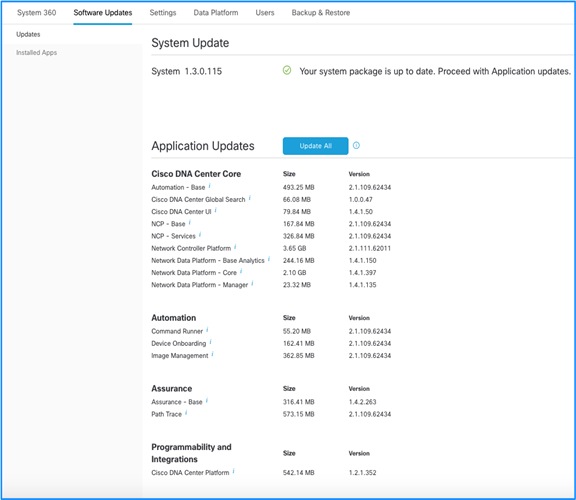Go to the Settings tab
Screen dimensions: 576x500
163,12
